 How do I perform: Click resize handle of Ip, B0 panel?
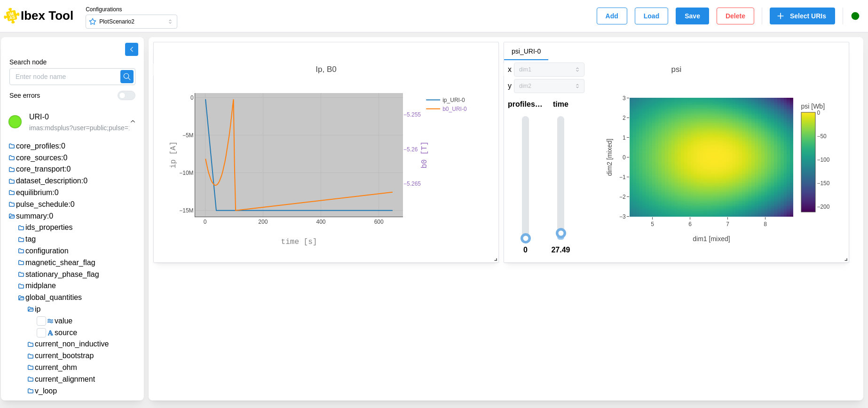tap(496, 259)
